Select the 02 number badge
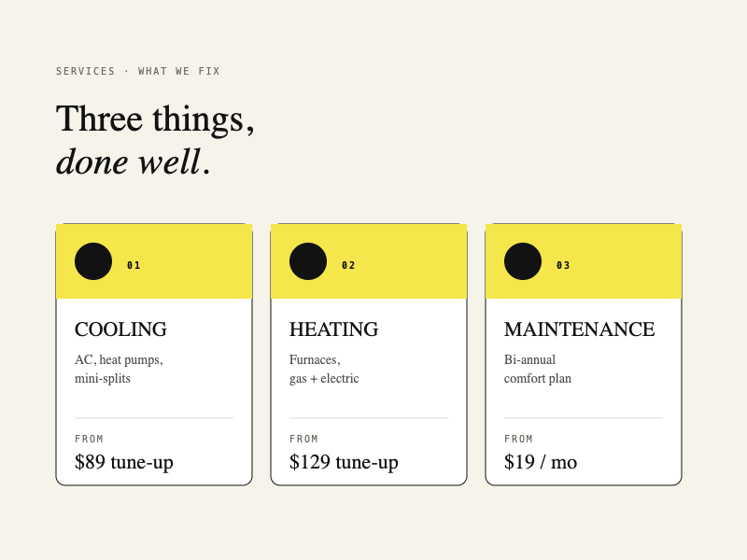747x560 pixels. point(348,266)
